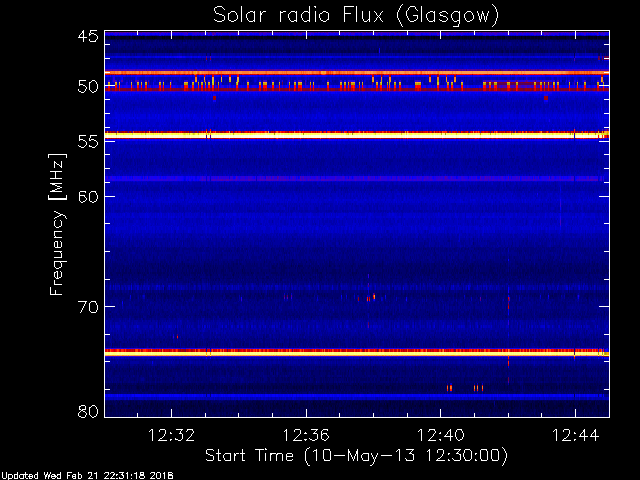Select the '70' frequency axis label

[x=88, y=307]
